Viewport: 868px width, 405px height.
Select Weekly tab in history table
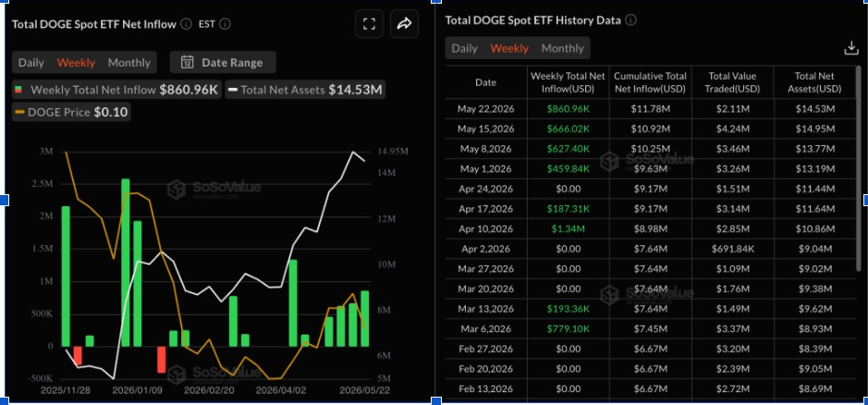tap(509, 48)
